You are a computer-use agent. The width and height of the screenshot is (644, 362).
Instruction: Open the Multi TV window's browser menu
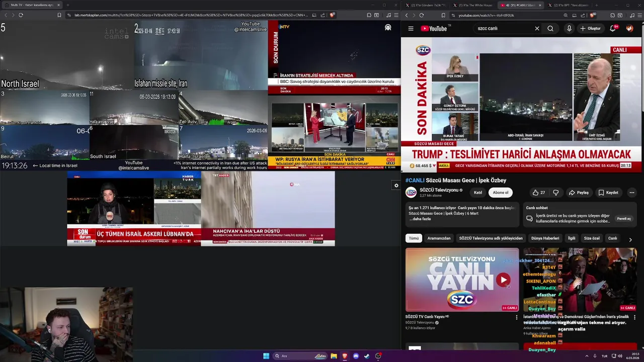coord(396,15)
